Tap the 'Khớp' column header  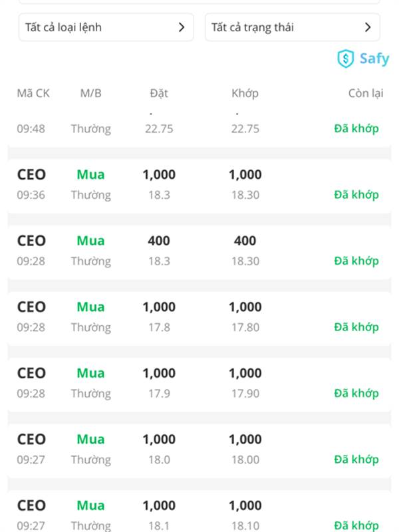tap(245, 93)
